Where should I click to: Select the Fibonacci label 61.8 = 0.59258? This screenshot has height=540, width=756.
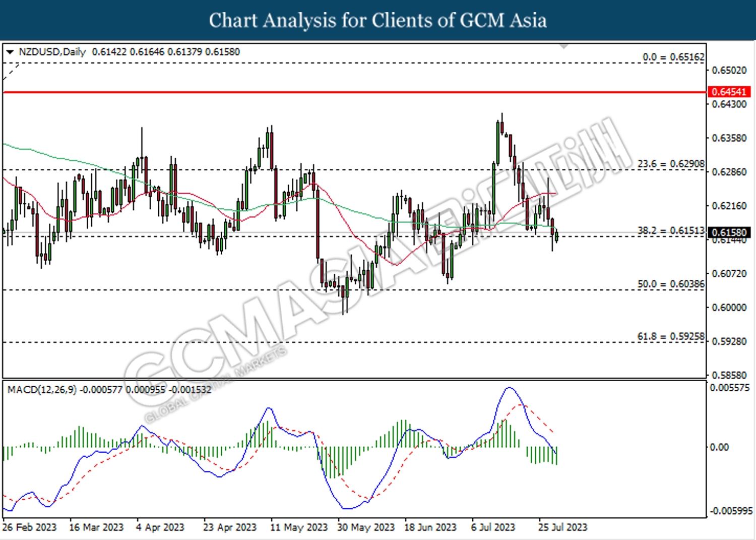(x=671, y=336)
